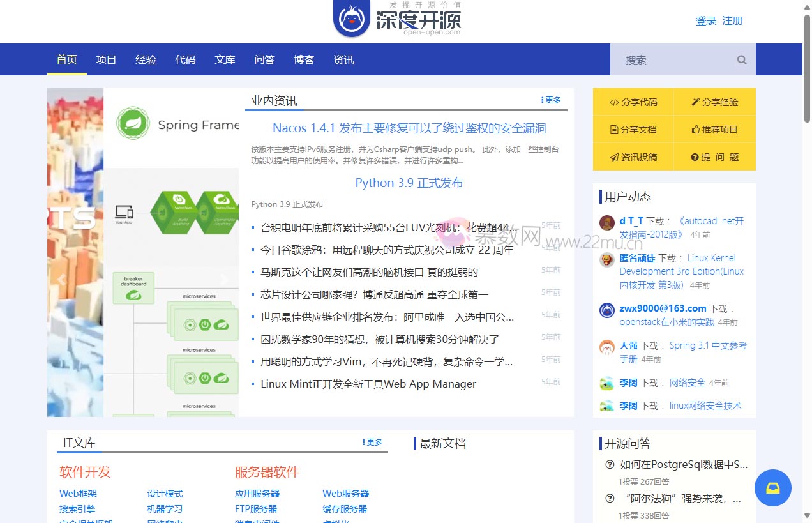Click the magnifier icon to search
The height and width of the screenshot is (523, 812).
click(x=741, y=59)
